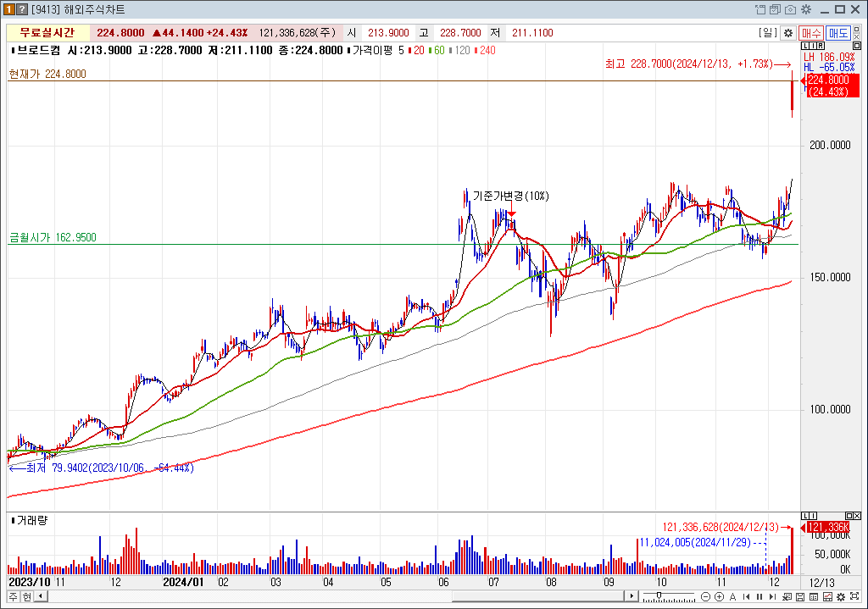Click the red 매수 (buy) button
Viewport: 868px width, 609px height.
(811, 33)
